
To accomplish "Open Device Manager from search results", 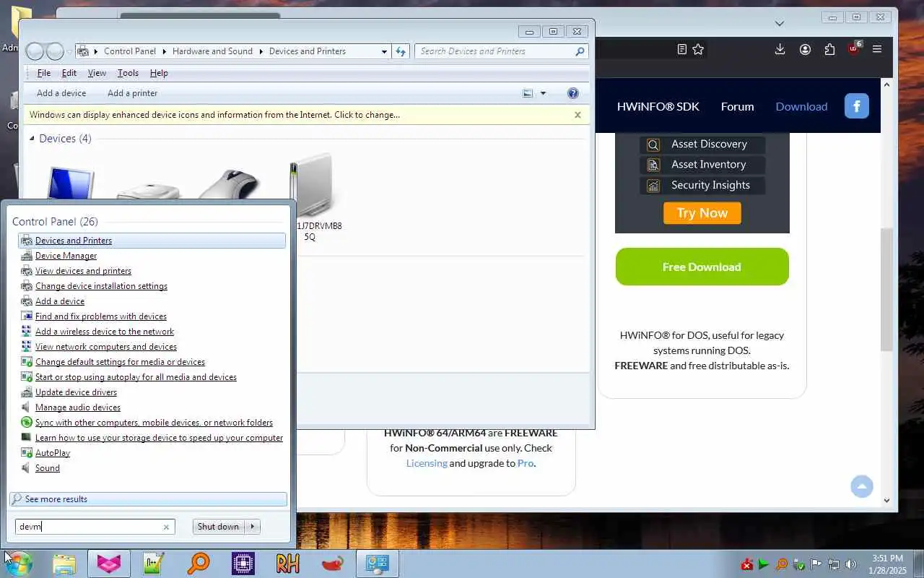I will (66, 256).
